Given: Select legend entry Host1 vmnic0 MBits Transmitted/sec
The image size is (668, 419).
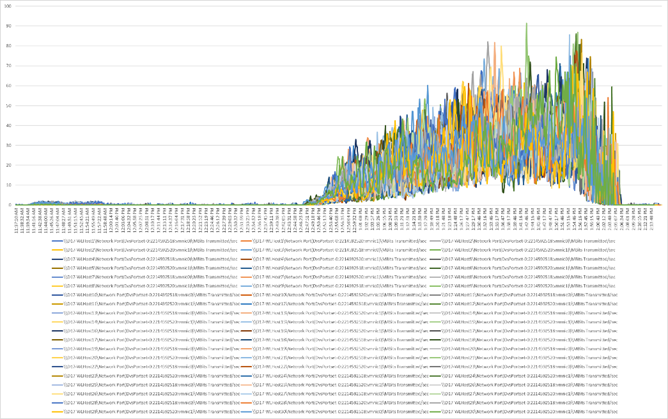Looking at the screenshot, I should click(x=145, y=241).
